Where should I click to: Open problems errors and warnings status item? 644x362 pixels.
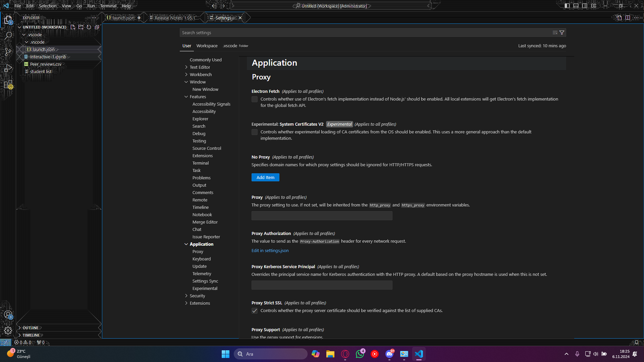23,342
